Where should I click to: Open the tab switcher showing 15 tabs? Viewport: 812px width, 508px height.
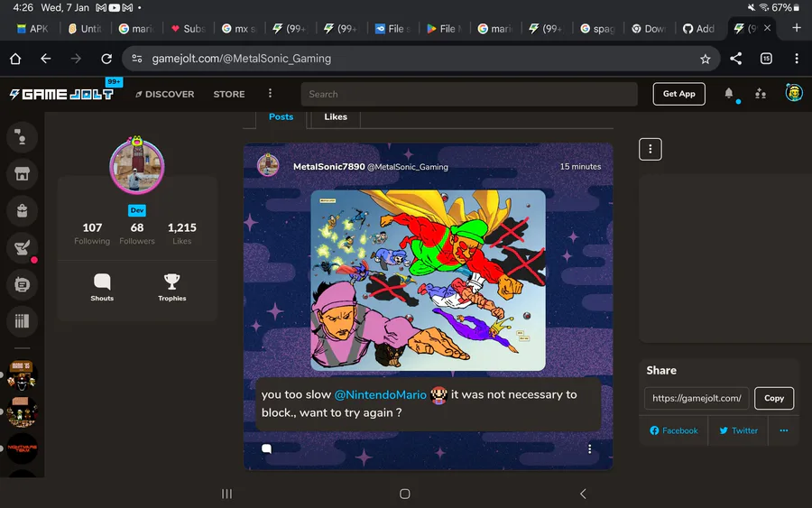(766, 59)
